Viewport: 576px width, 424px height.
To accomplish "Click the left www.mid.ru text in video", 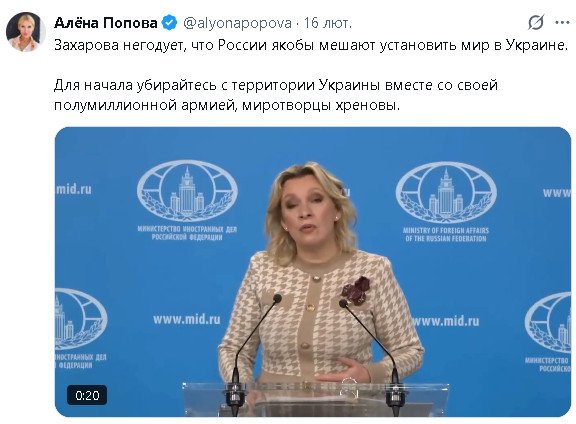I will 187,319.
